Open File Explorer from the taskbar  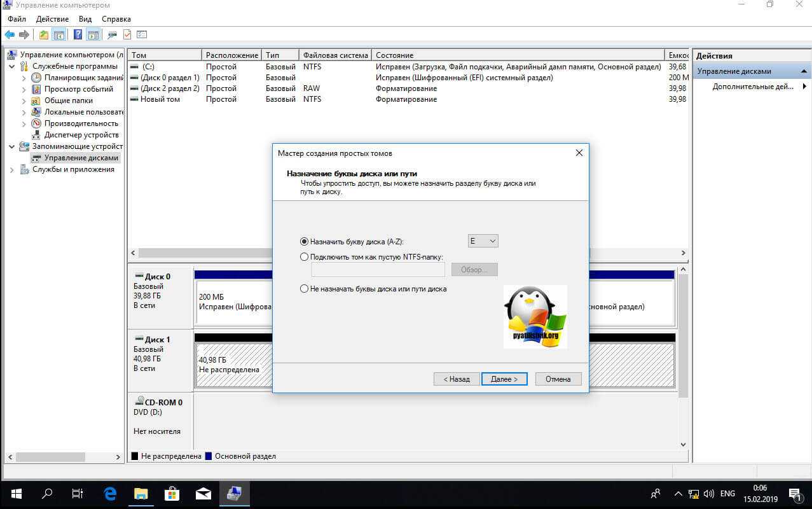[x=141, y=494]
